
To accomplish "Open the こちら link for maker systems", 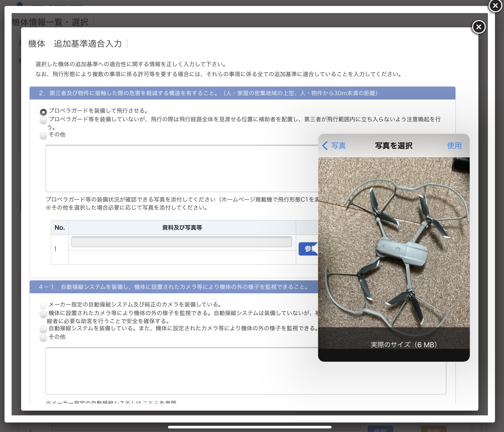I will [151, 402].
